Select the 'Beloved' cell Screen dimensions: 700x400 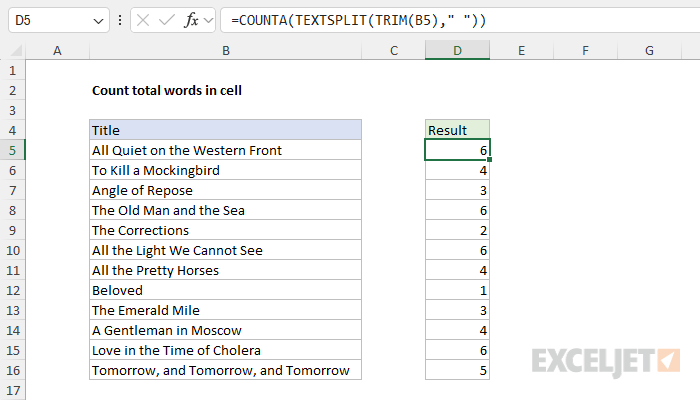coord(225,290)
